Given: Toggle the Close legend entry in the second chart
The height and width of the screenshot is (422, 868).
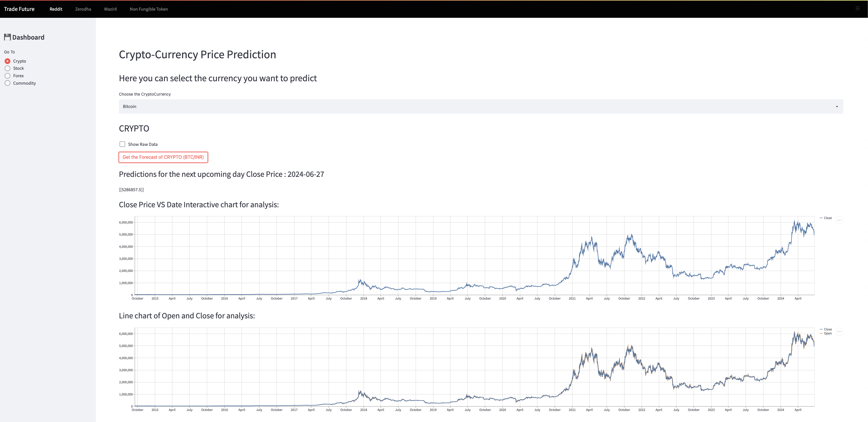Looking at the screenshot, I should 826,329.
